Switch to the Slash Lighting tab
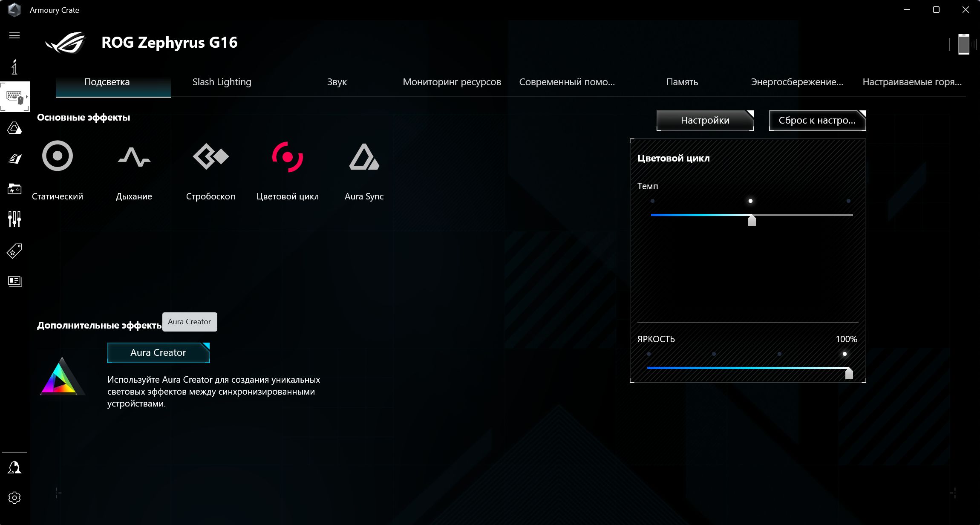Image resolution: width=980 pixels, height=525 pixels. pyautogui.click(x=222, y=82)
